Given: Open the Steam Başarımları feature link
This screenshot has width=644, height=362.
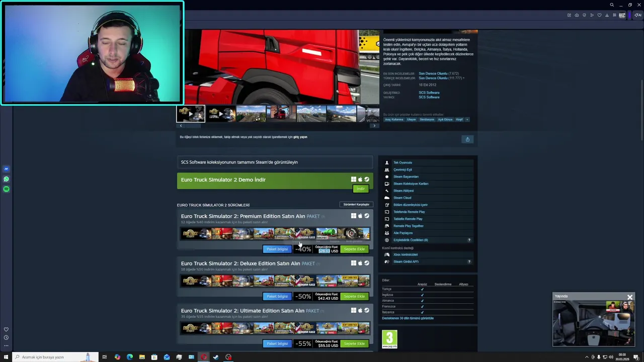Looking at the screenshot, I should [x=406, y=177].
